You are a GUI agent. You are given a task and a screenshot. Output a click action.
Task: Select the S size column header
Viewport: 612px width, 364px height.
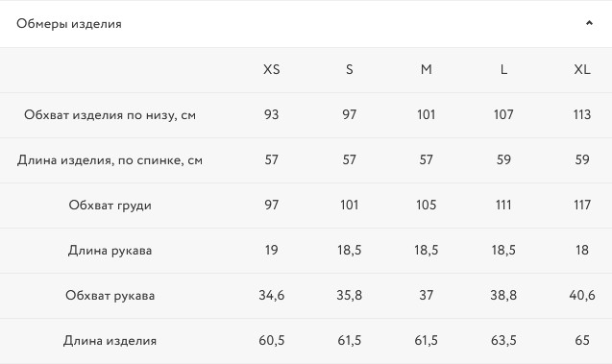pyautogui.click(x=349, y=69)
